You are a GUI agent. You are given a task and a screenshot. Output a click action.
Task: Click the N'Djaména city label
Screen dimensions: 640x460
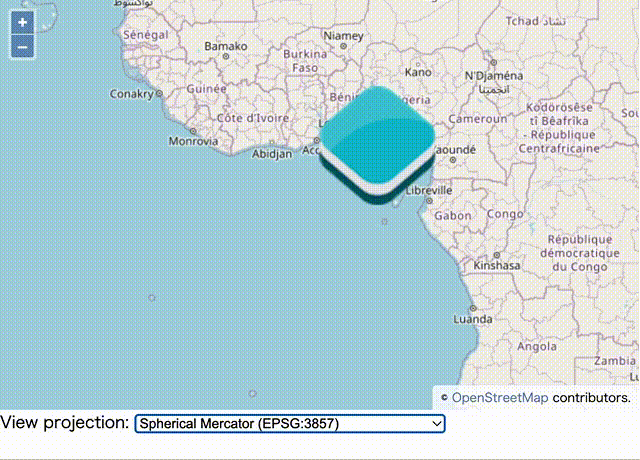(x=494, y=76)
